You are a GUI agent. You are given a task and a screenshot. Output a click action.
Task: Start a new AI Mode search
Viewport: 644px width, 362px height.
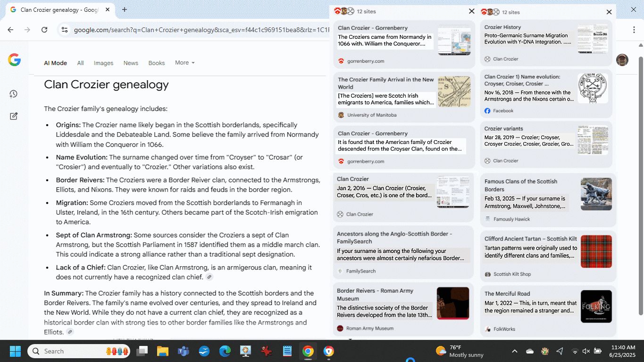(x=14, y=116)
